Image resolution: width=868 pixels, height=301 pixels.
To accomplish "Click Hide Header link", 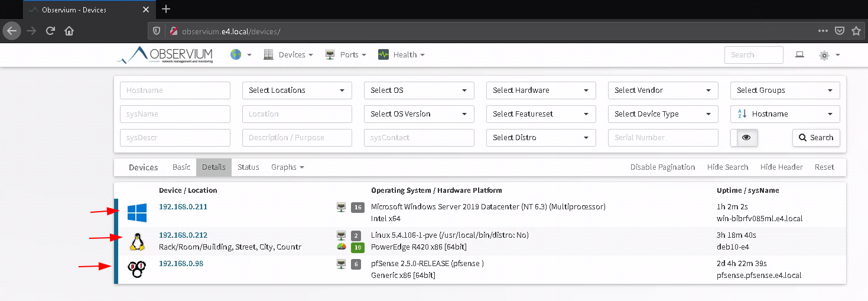I will tap(781, 167).
